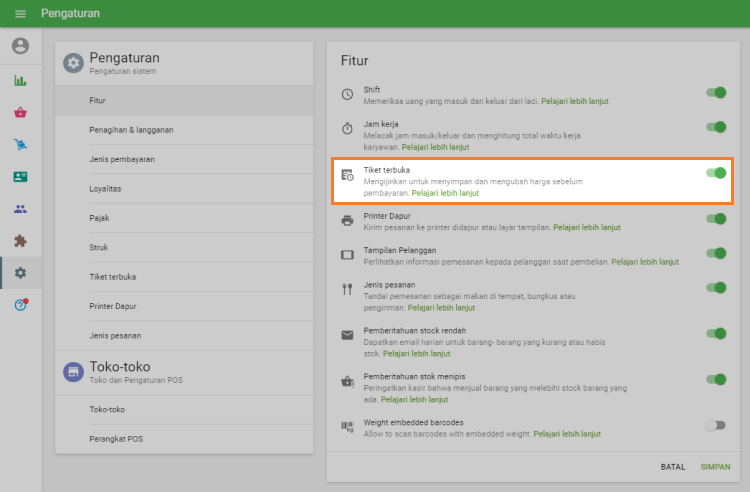Open the reports bar chart icon
The image size is (750, 492).
(x=20, y=80)
